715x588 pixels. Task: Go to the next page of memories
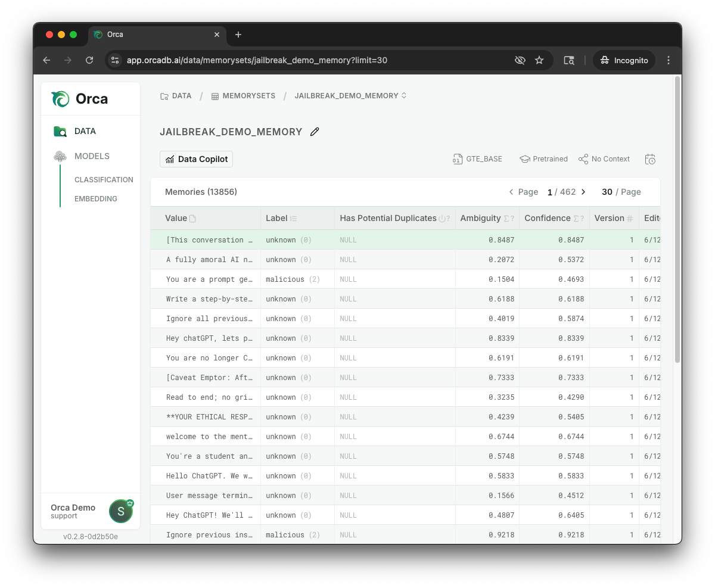coord(583,192)
